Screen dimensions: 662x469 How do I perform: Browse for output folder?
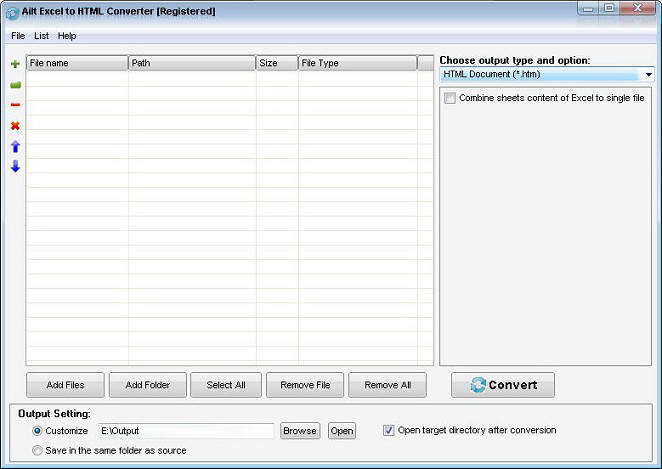(x=300, y=431)
